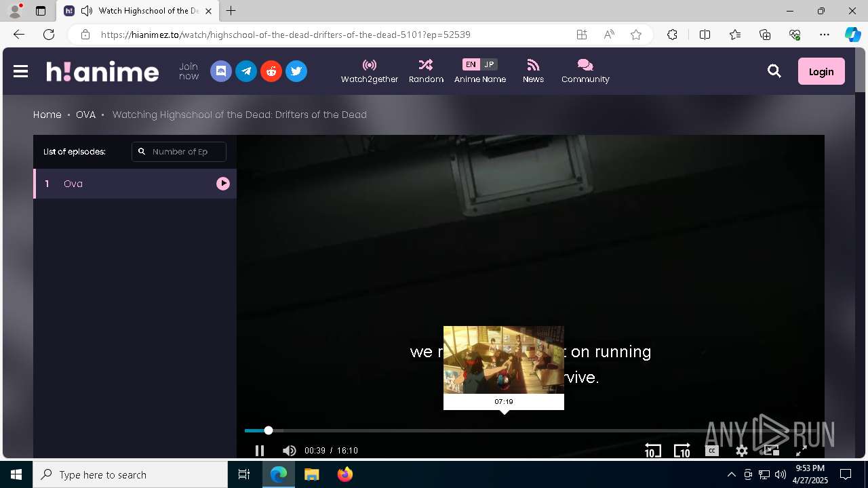The height and width of the screenshot is (488, 868).
Task: Open system volume tray icon
Action: pyautogui.click(x=780, y=474)
